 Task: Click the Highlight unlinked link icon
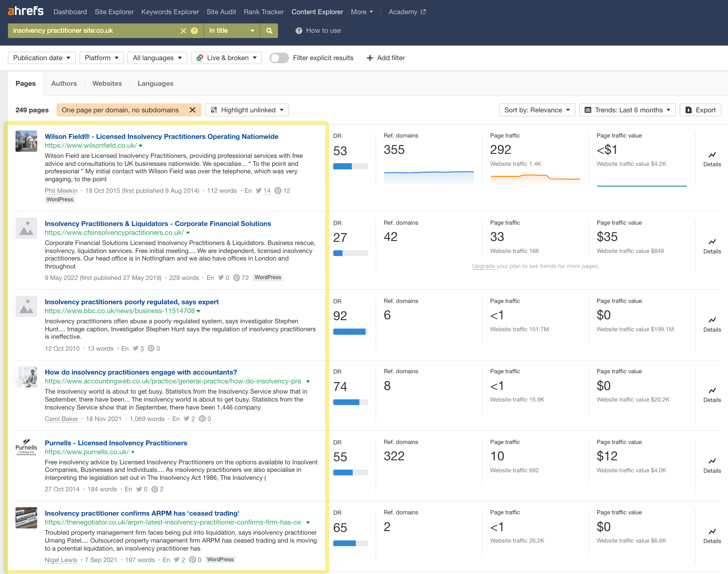point(214,110)
